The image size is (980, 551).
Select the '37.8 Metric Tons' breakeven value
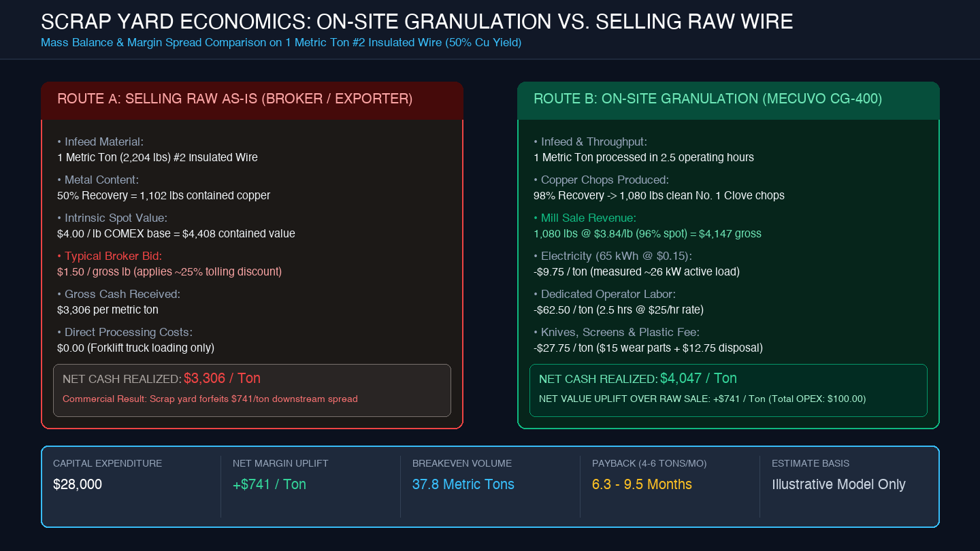(463, 484)
